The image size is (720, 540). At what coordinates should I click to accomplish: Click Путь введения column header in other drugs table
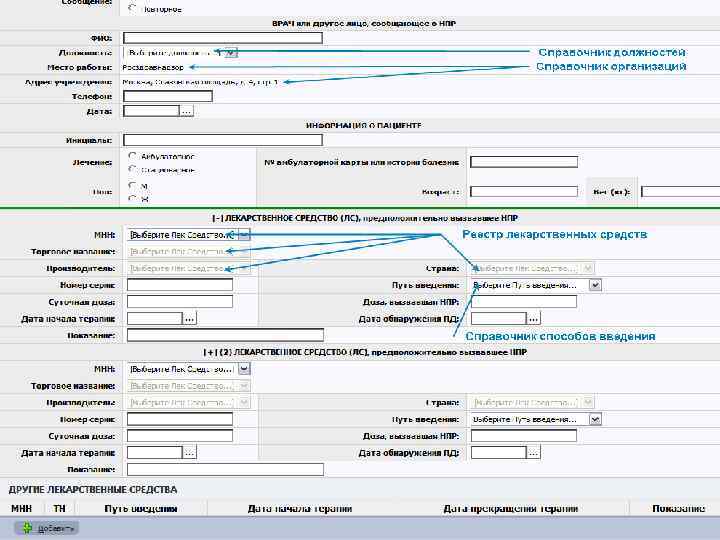[141, 509]
